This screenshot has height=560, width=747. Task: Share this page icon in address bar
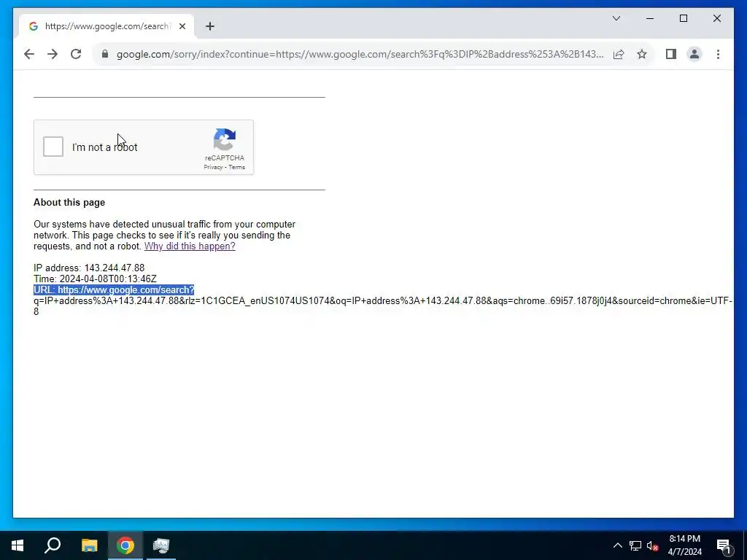(619, 54)
